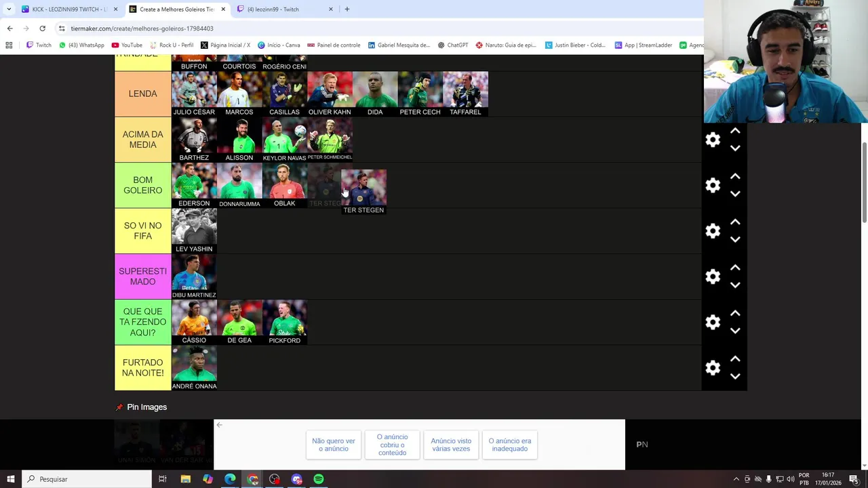
Task: Open the (43) WhatsApp bookmark
Action: click(82, 45)
